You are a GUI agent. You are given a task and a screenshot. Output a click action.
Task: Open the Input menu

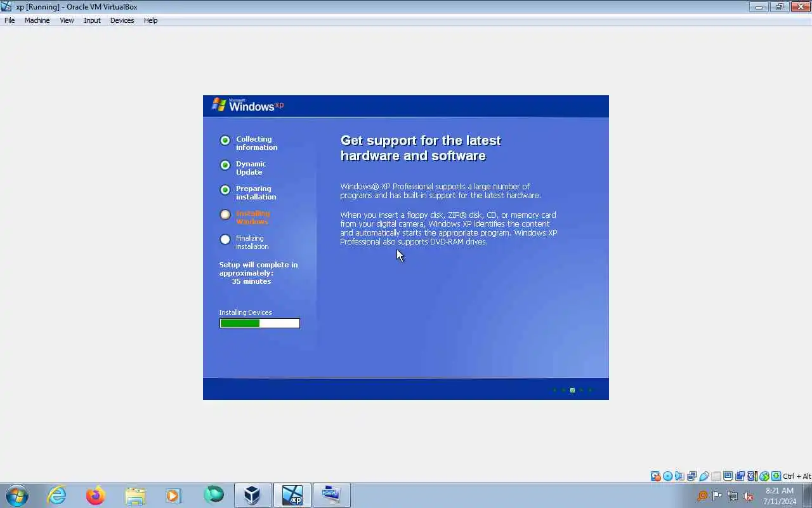click(92, 20)
